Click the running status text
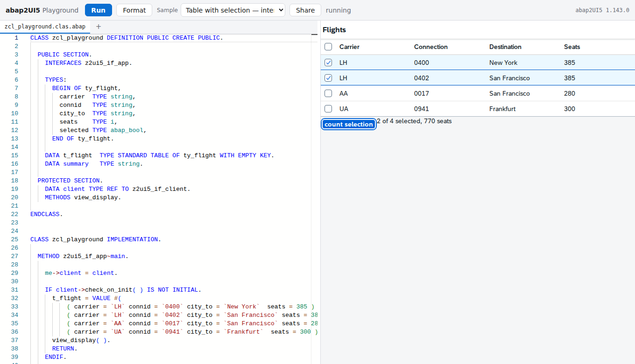 (339, 10)
